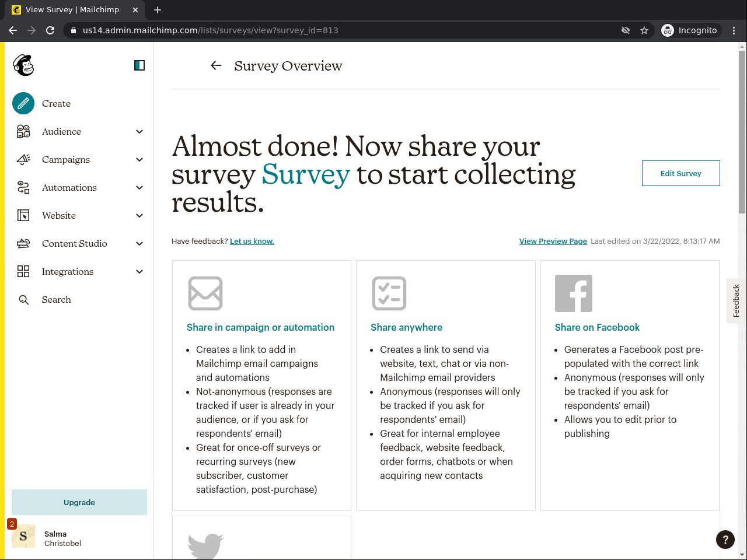Viewport: 747px width, 560px height.
Task: Click the back arrow beside Survey Overview
Action: [216, 66]
